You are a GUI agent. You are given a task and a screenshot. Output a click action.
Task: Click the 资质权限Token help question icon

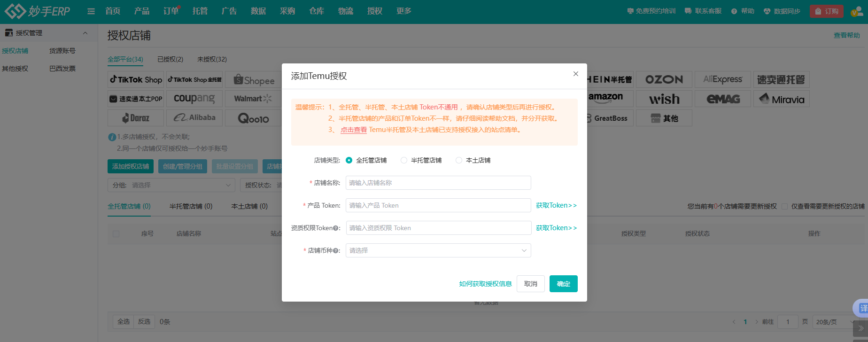(336, 228)
